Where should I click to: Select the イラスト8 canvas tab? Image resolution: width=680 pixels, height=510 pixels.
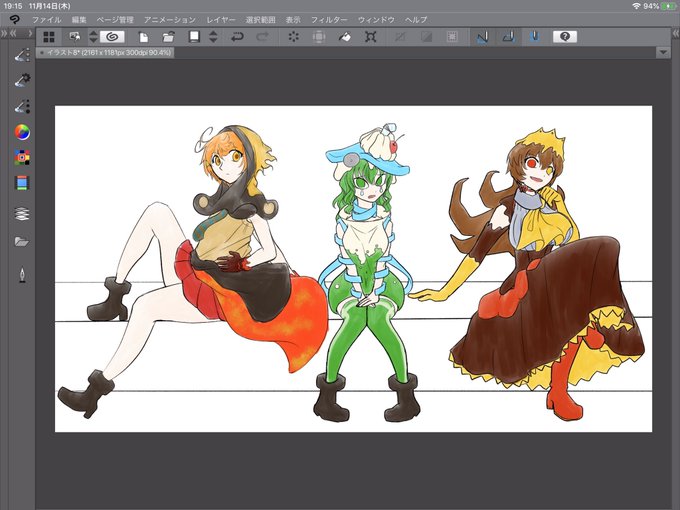click(x=106, y=52)
